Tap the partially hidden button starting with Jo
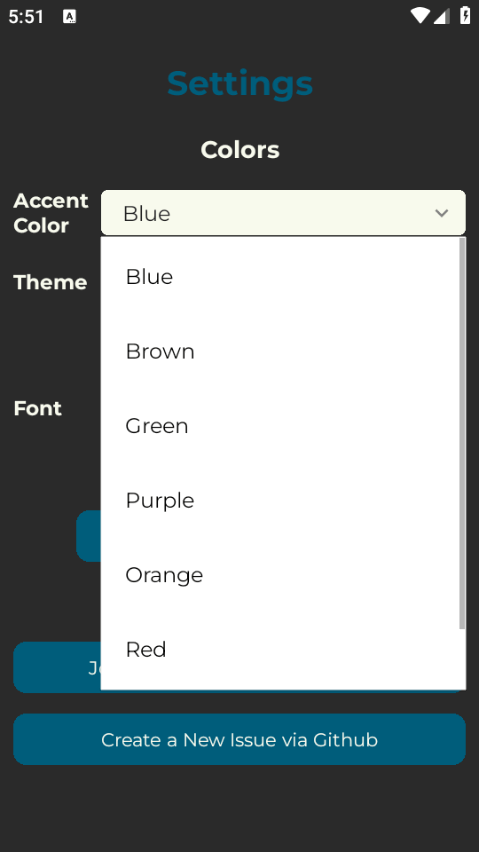 coord(57,667)
